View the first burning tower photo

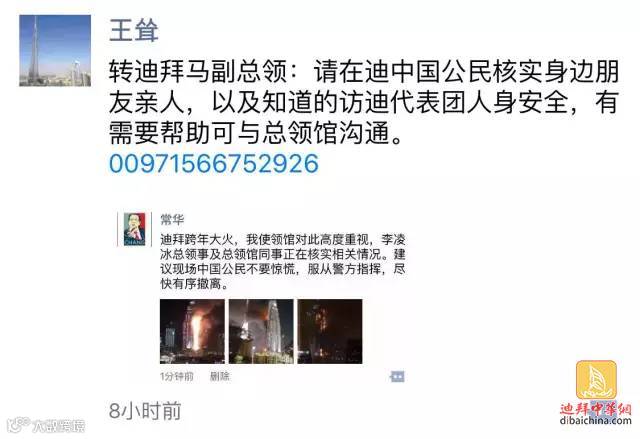tap(192, 331)
